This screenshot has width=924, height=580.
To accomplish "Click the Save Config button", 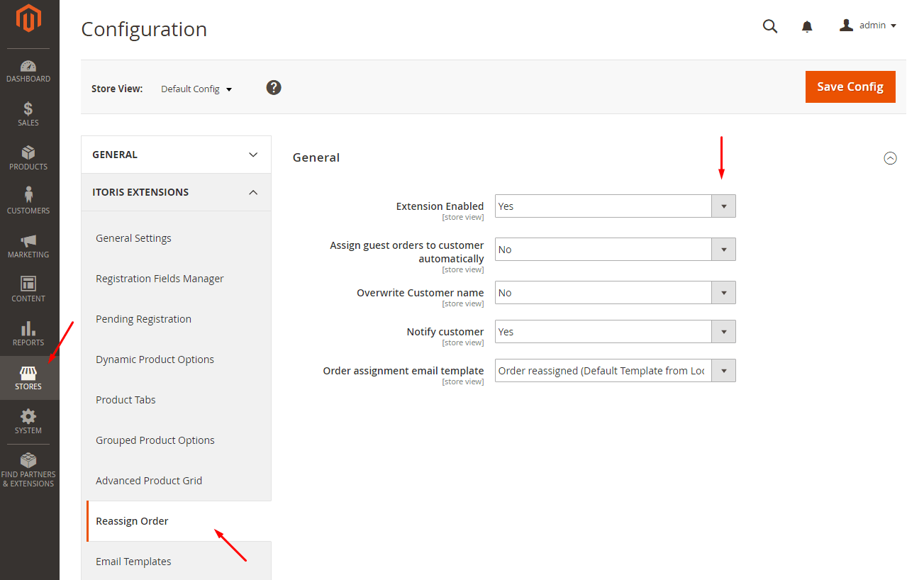I will [x=850, y=87].
